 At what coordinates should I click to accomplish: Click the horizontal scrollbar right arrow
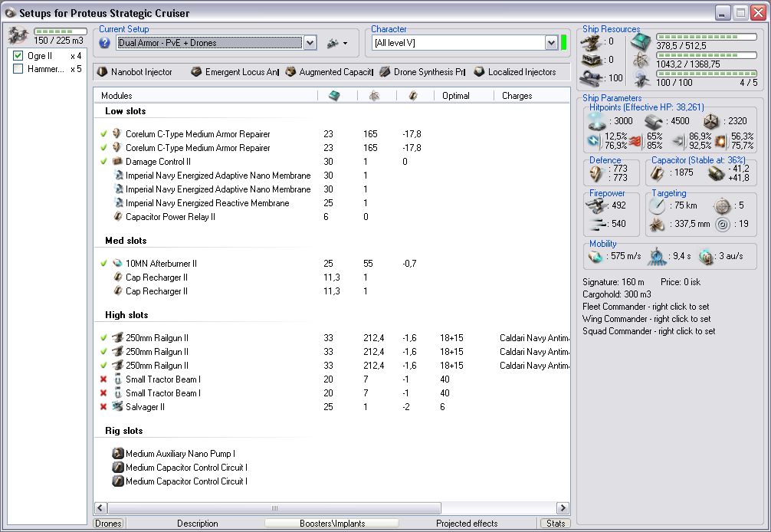563,508
